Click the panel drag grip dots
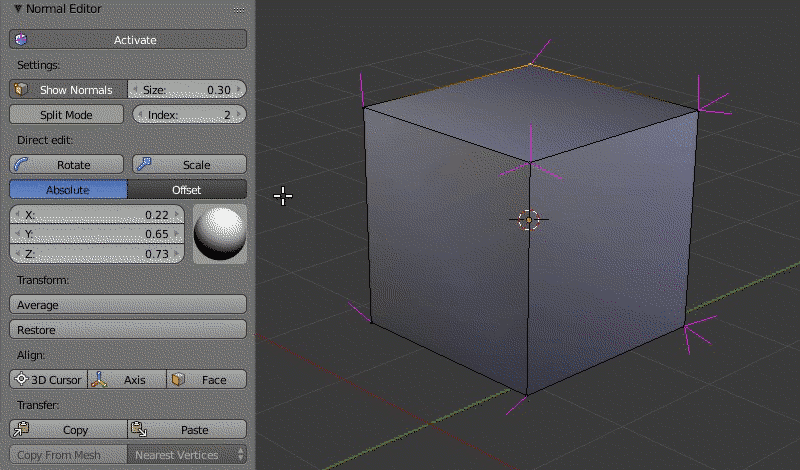The image size is (800, 470). point(239,9)
